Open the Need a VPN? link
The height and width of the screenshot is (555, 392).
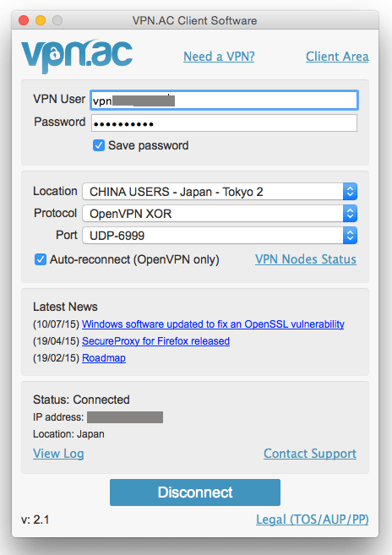coord(219,57)
